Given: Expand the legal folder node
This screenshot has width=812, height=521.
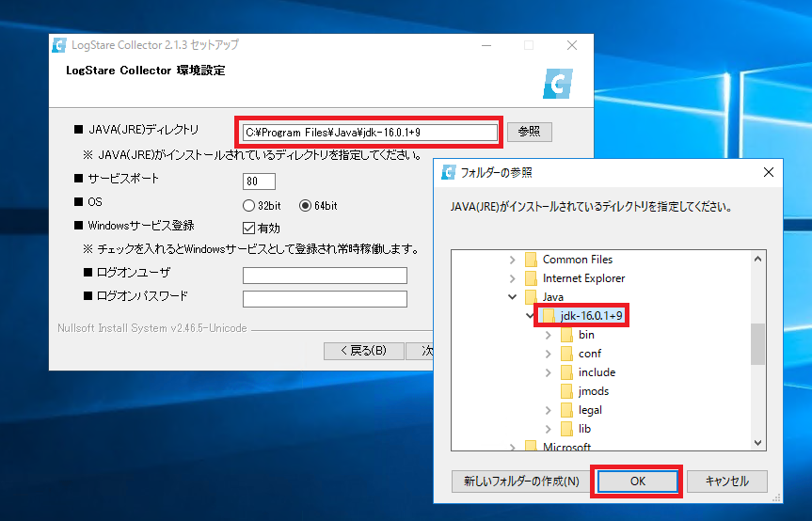Looking at the screenshot, I should [549, 410].
